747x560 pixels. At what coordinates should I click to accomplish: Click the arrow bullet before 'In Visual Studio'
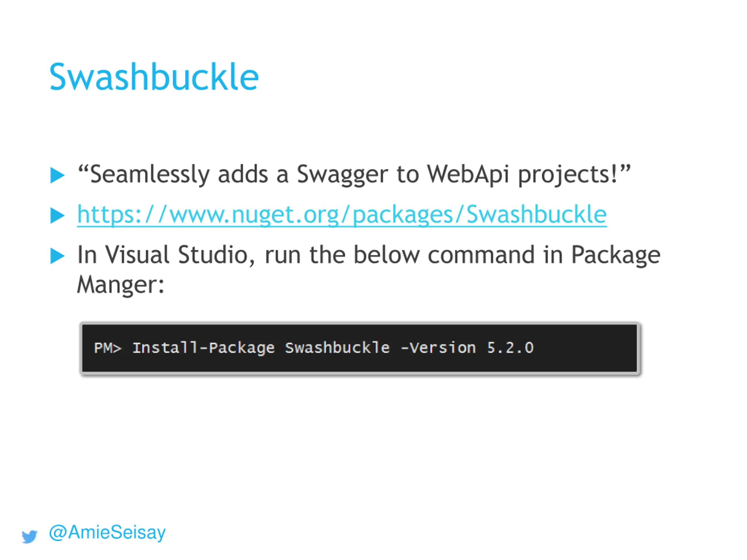(57, 256)
